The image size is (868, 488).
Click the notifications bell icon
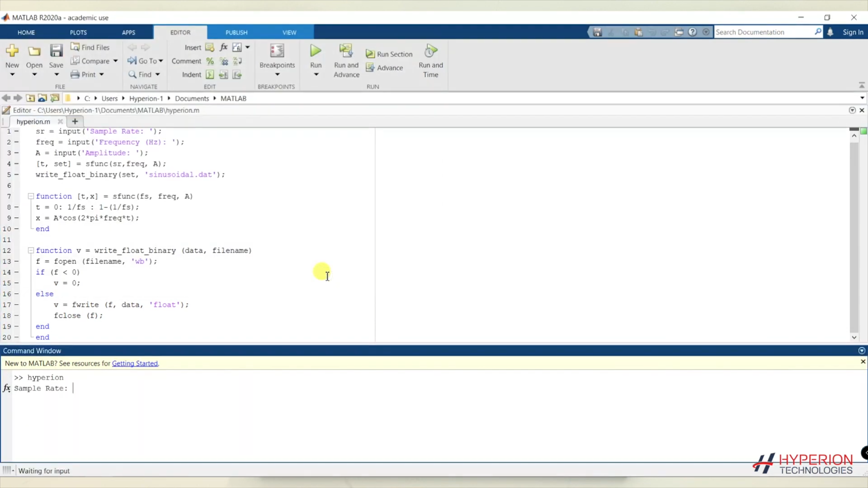[830, 32]
